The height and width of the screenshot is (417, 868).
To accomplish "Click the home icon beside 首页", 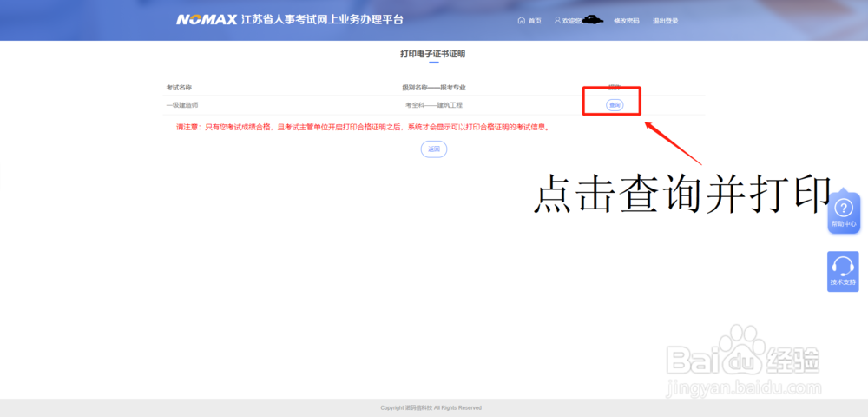I will coord(521,21).
